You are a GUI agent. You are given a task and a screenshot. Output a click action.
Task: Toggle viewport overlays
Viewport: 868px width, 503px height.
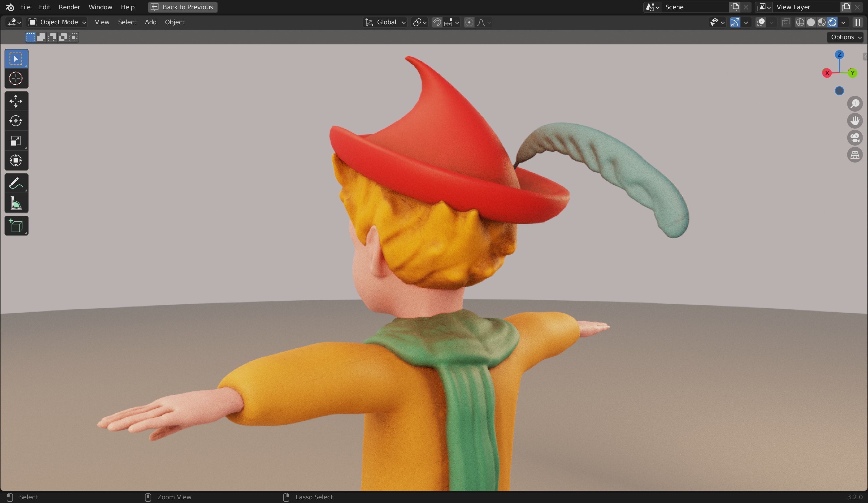[761, 22]
